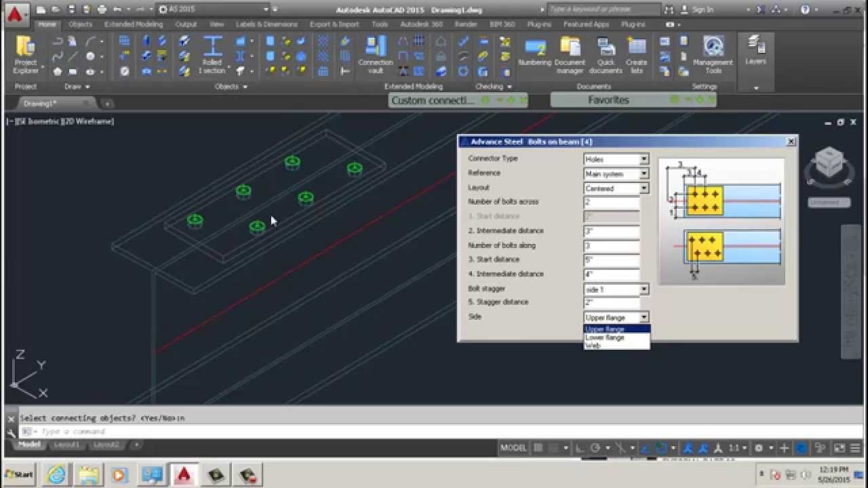Click Favorites palette title

(x=608, y=100)
